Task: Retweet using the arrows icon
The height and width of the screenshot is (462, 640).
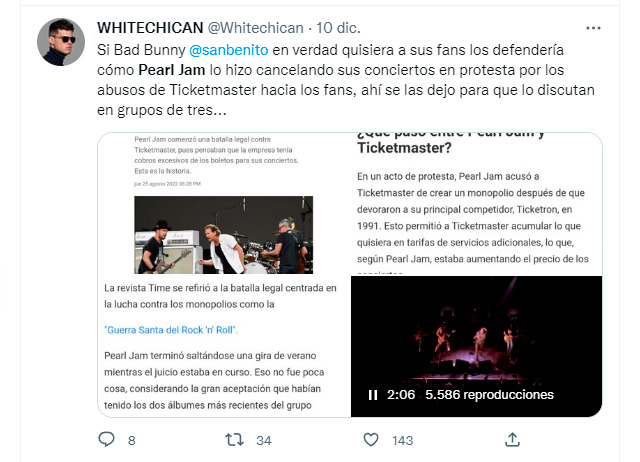Action: pyautogui.click(x=234, y=440)
